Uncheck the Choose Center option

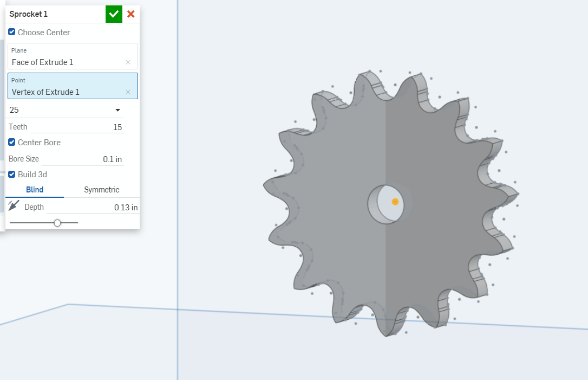(12, 32)
